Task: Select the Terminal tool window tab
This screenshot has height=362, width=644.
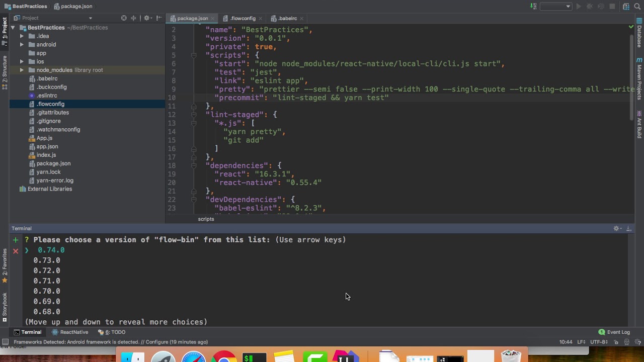Action: (28, 332)
